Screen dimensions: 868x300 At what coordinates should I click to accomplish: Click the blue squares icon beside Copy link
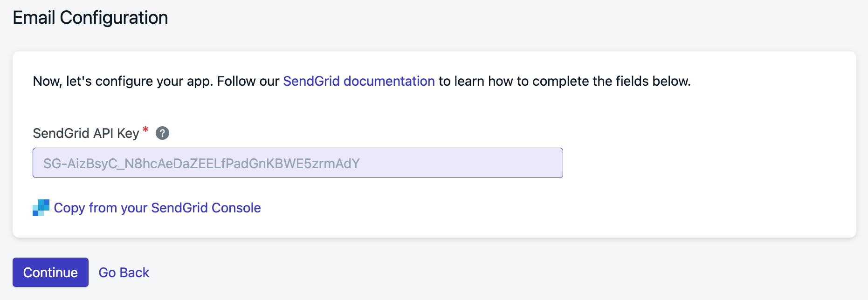pos(41,208)
